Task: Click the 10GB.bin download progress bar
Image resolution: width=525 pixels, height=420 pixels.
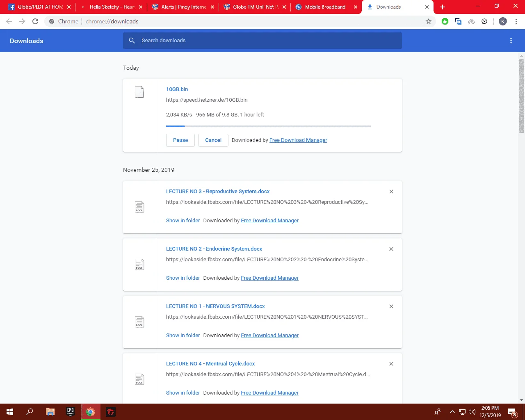Action: [x=268, y=126]
